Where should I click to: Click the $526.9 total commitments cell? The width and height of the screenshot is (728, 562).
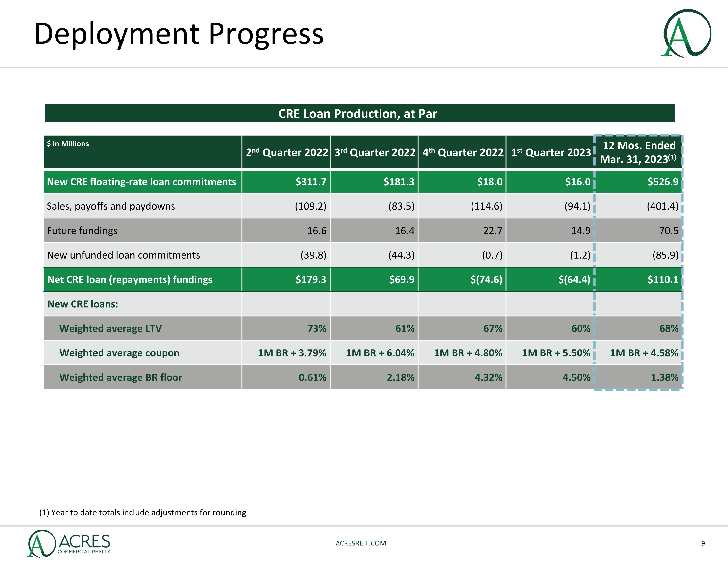662,182
